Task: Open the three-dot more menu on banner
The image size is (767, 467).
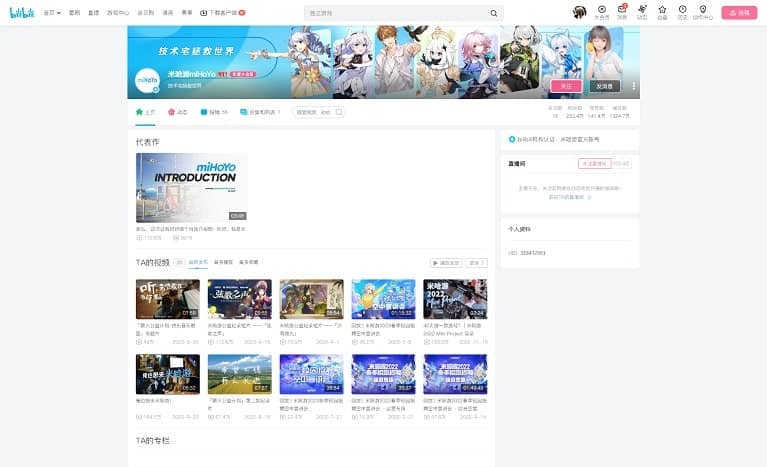Action: (x=633, y=86)
